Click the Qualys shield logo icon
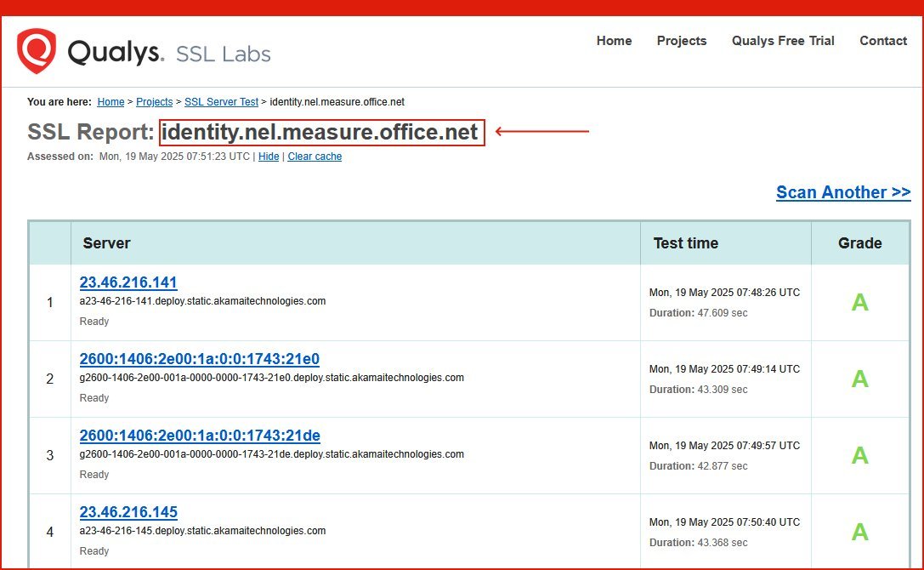This screenshot has height=570, width=924. pyautogui.click(x=37, y=51)
